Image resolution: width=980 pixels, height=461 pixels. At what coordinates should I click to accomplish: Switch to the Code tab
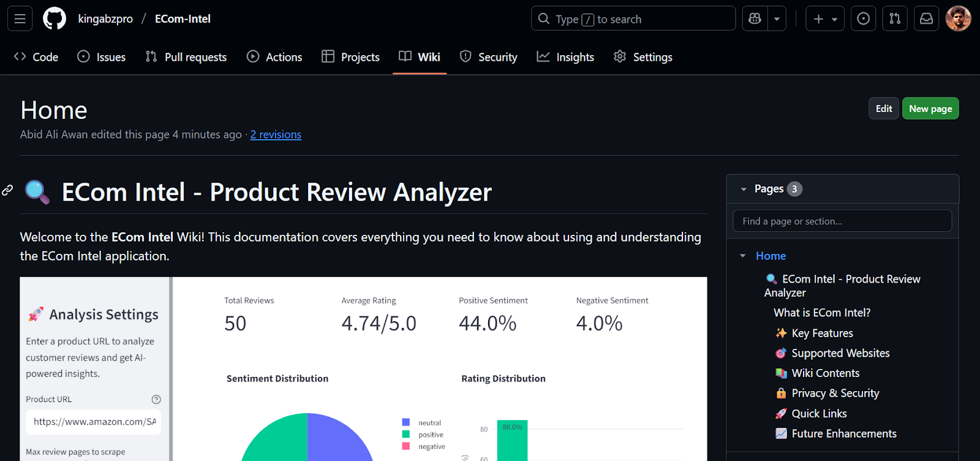coord(36,57)
